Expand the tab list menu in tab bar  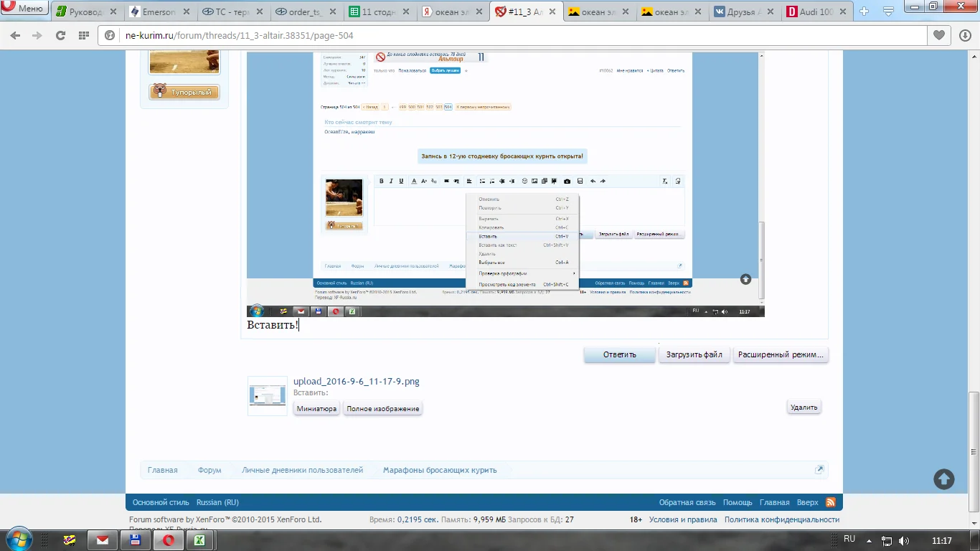888,11
